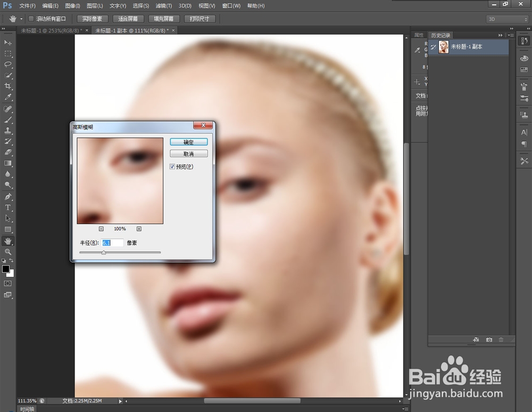Click the Gaussian Blur preview thumbnail

[120, 181]
